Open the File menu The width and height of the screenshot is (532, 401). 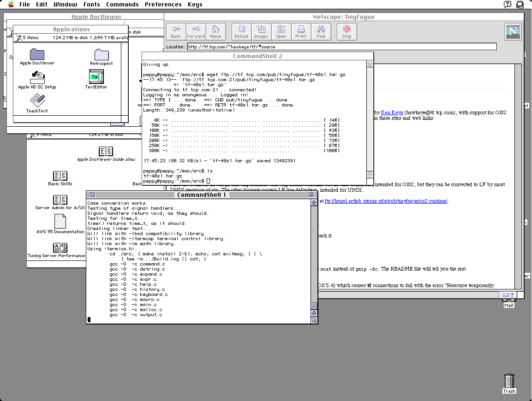click(x=24, y=5)
